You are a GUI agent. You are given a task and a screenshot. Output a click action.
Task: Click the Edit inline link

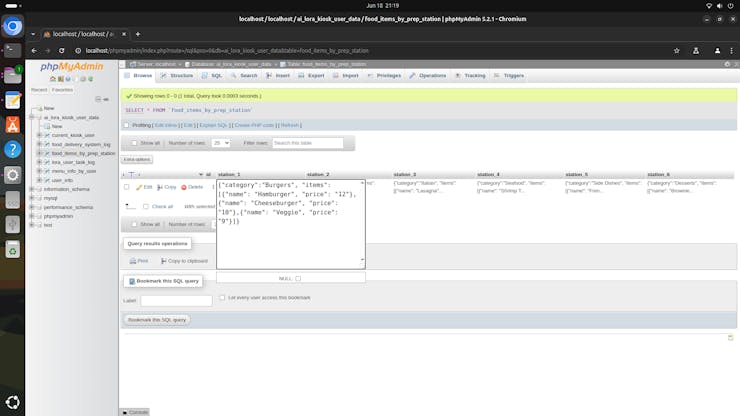pyautogui.click(x=166, y=125)
